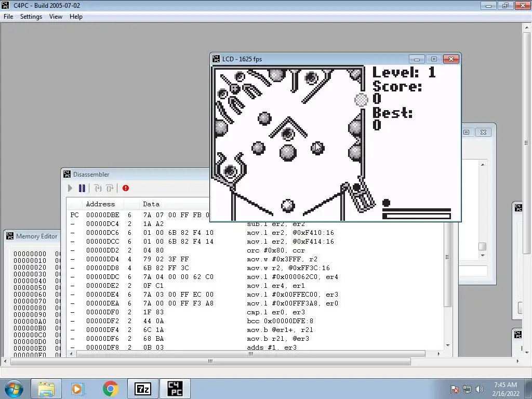This screenshot has height=399, width=532.
Task: Close the LCD window
Action: coord(451,59)
